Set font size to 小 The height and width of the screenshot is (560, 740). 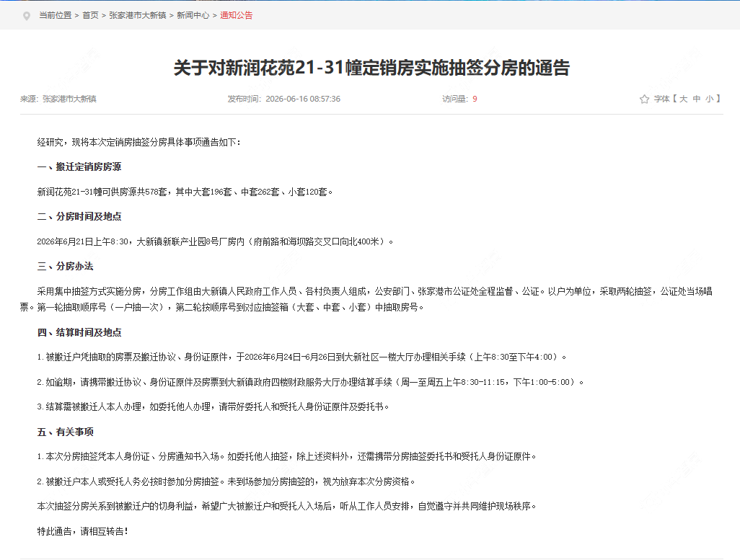[709, 99]
